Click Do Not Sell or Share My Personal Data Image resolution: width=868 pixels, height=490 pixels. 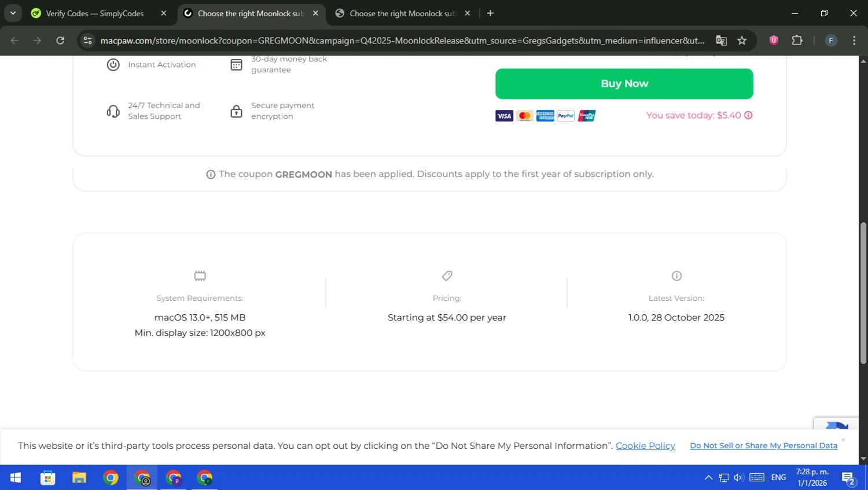click(x=763, y=445)
